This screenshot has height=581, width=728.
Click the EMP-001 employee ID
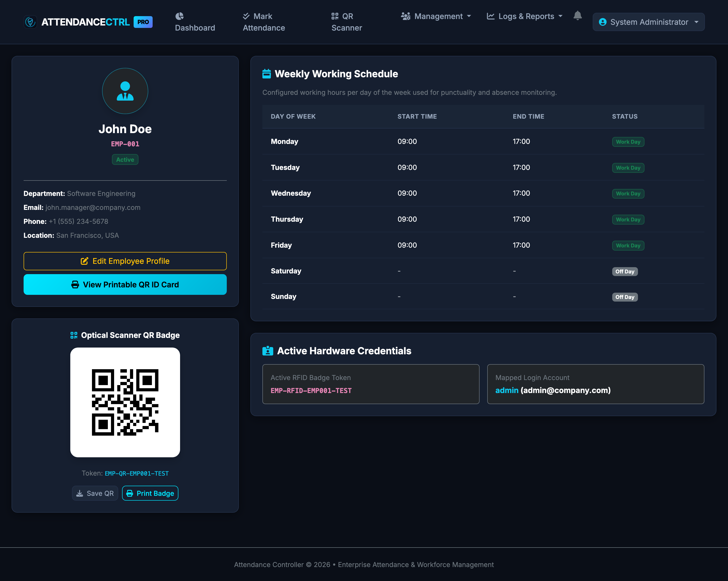click(125, 144)
